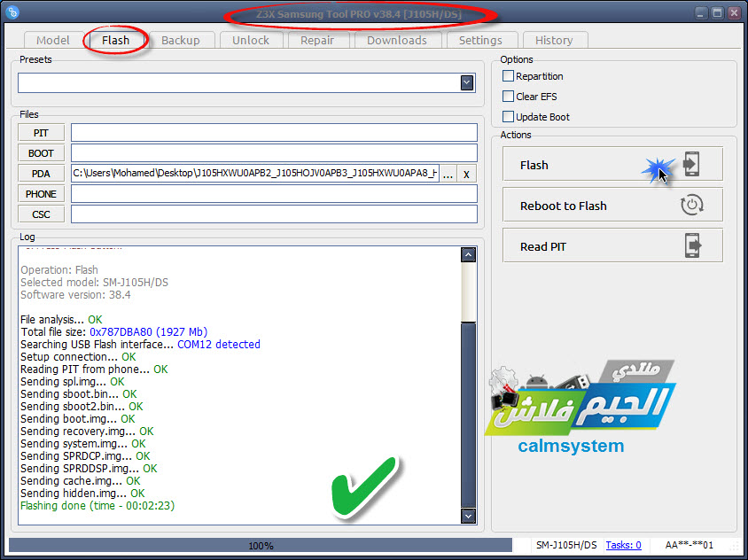Click 'File analysis... OK' log line

pyautogui.click(x=61, y=320)
